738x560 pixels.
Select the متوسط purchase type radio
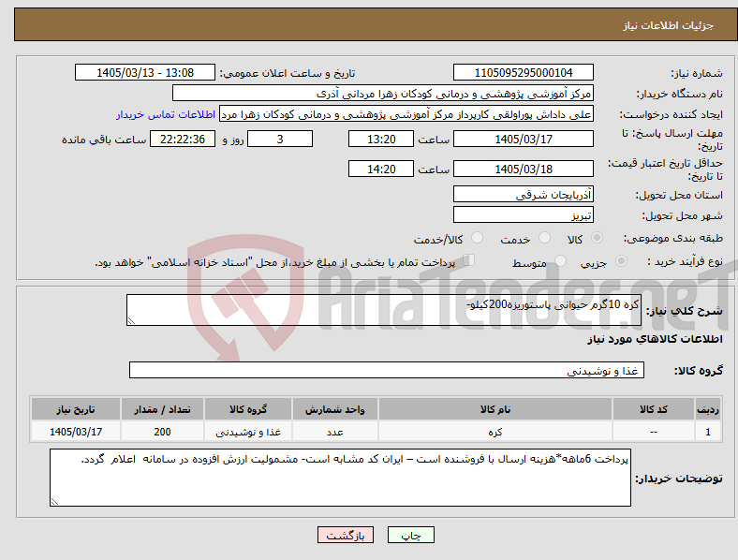click(x=560, y=261)
